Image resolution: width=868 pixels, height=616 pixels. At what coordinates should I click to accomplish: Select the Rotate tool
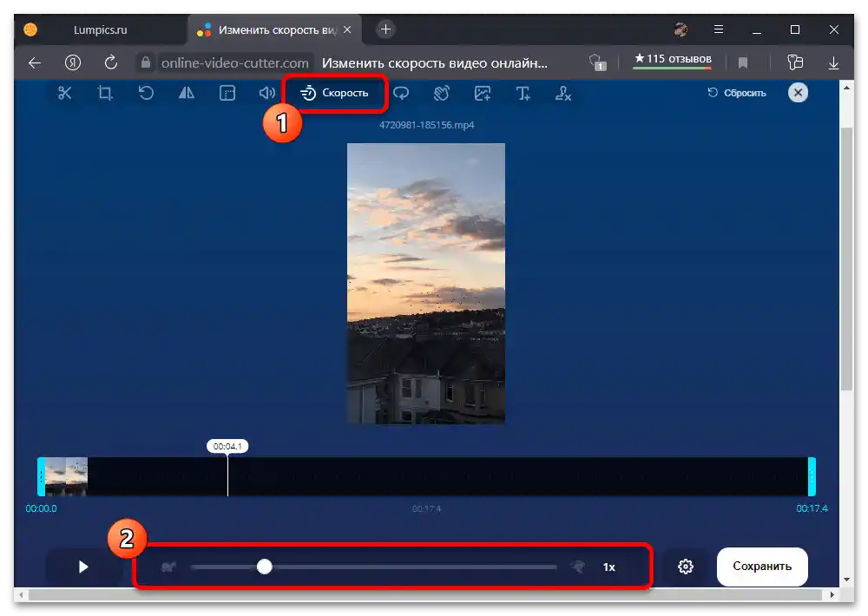146,93
